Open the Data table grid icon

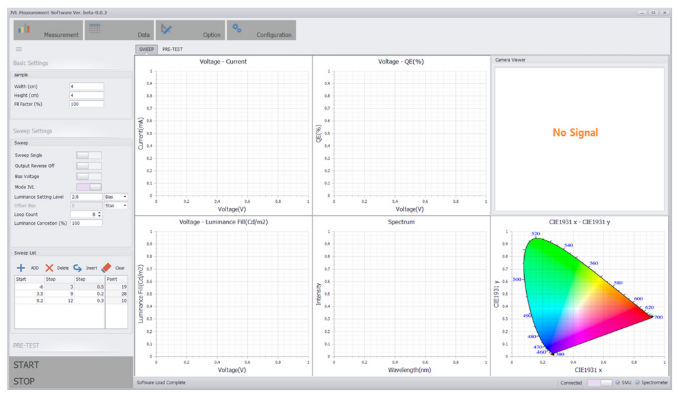tap(95, 28)
